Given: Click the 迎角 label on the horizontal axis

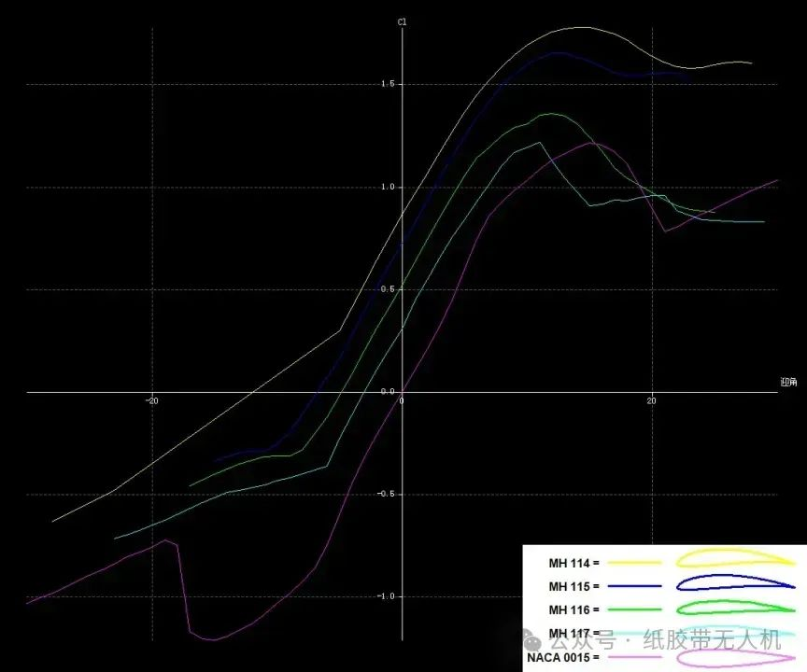Looking at the screenshot, I should [787, 382].
